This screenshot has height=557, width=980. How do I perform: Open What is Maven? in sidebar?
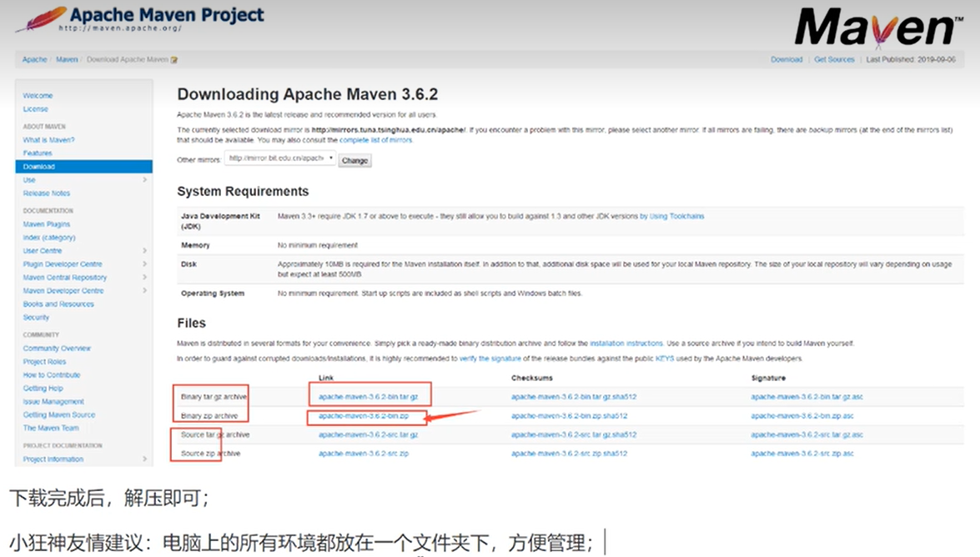[48, 140]
